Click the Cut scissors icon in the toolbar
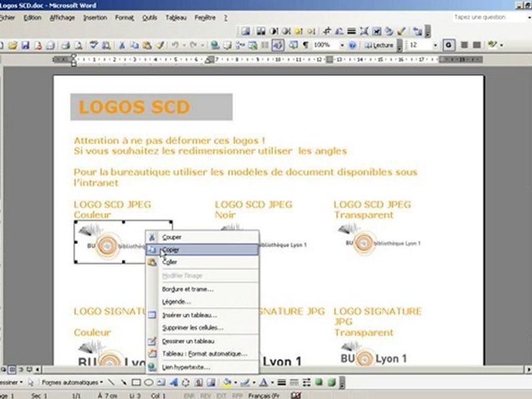Screen dimensions: 532x399 [122, 45]
